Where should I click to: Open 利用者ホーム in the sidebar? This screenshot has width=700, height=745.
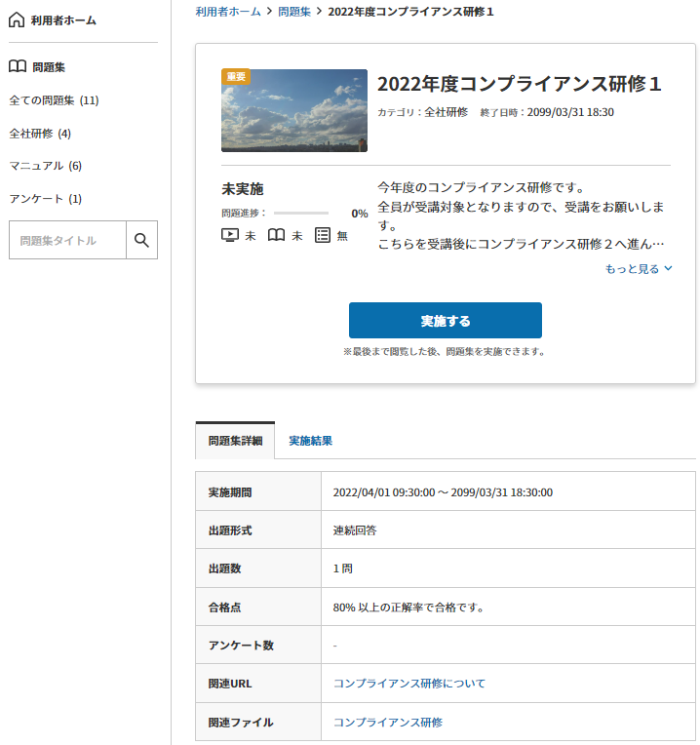(x=63, y=20)
